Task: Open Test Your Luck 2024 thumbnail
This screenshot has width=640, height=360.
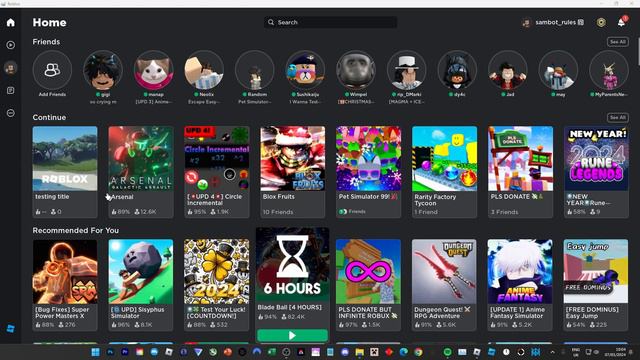Action: (217, 271)
